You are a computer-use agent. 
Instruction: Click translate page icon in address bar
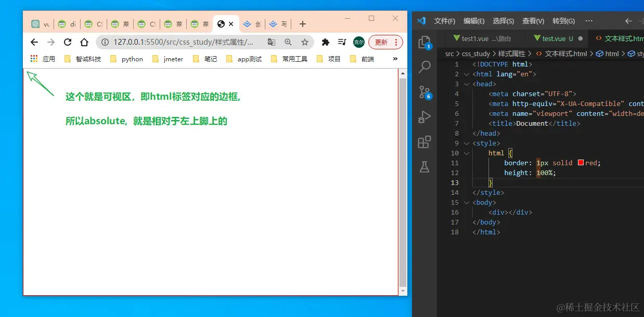[271, 42]
